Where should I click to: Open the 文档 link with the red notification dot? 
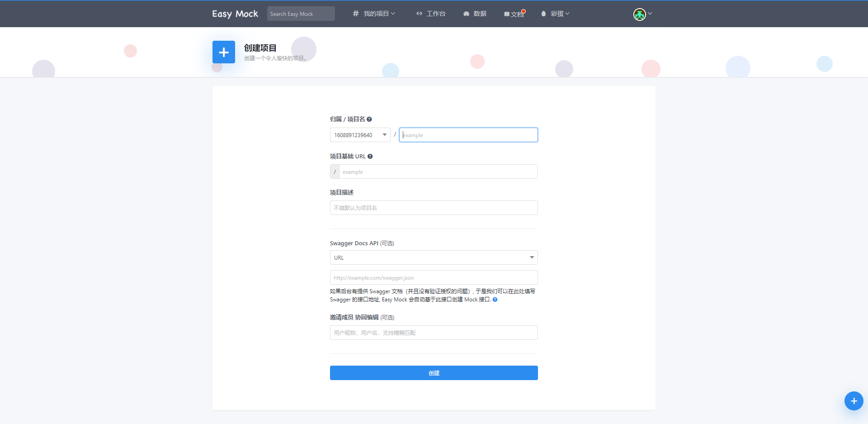pyautogui.click(x=514, y=14)
